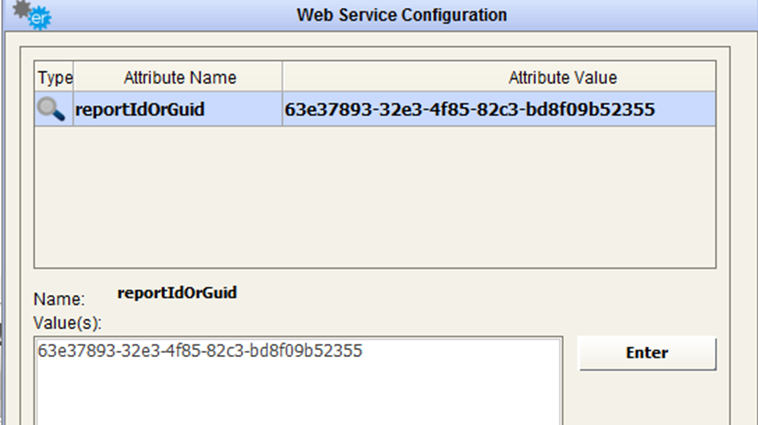This screenshot has width=758, height=425.
Task: Click the GUID text in the Value(s) box
Action: (200, 351)
